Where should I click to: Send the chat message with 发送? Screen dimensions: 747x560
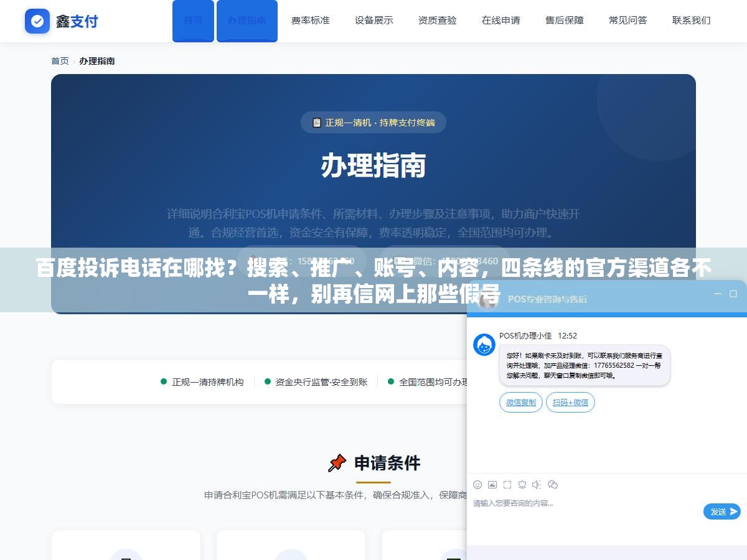tap(722, 511)
